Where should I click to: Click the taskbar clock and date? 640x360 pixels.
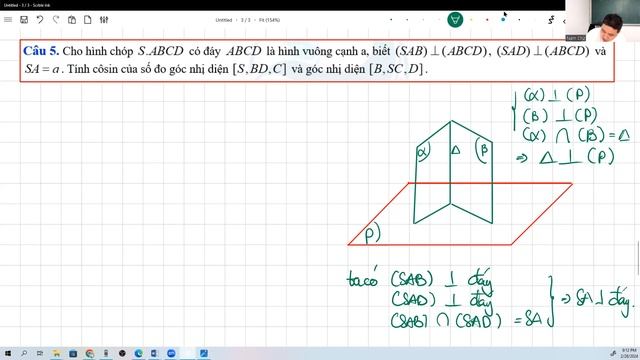(x=629, y=353)
